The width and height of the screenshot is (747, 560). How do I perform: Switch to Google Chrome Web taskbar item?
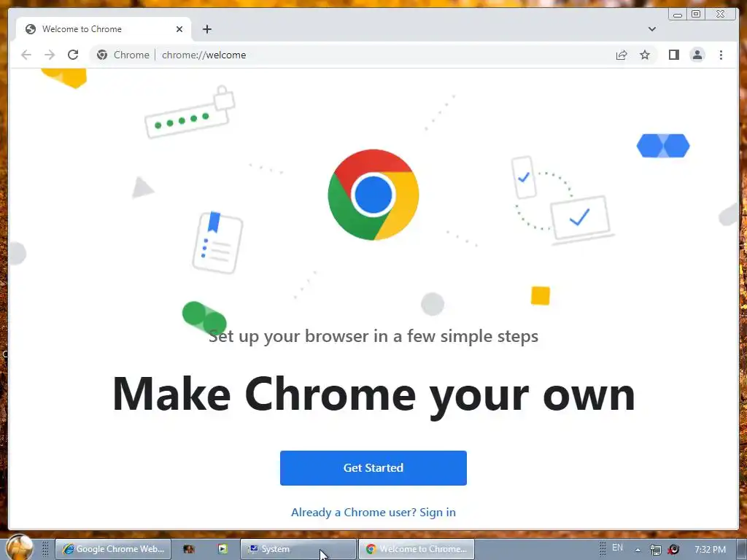click(113, 549)
